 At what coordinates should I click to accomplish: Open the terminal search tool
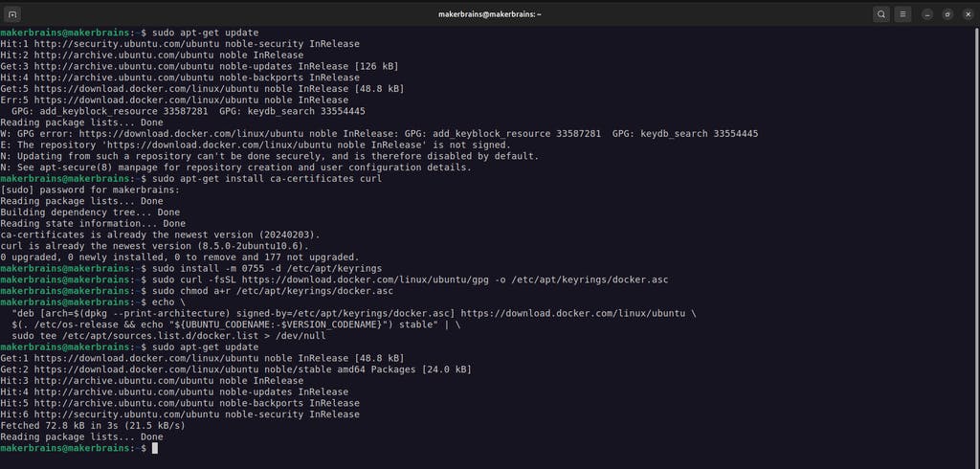click(x=881, y=14)
